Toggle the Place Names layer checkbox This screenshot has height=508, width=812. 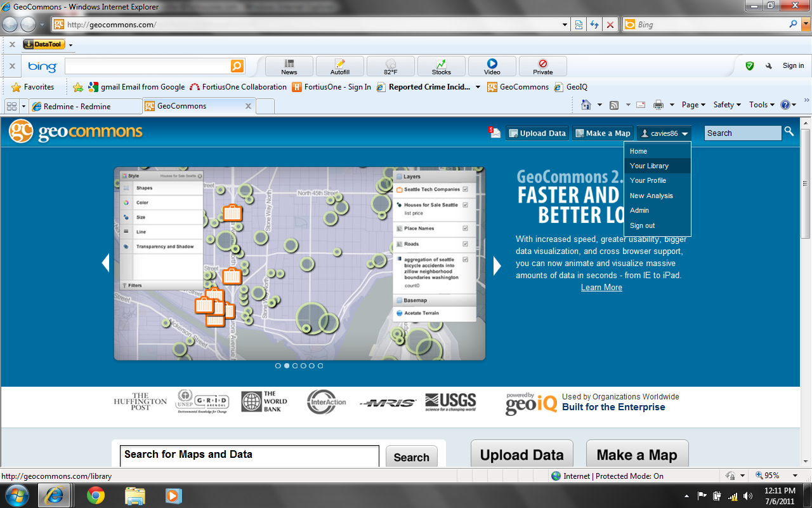(x=466, y=229)
